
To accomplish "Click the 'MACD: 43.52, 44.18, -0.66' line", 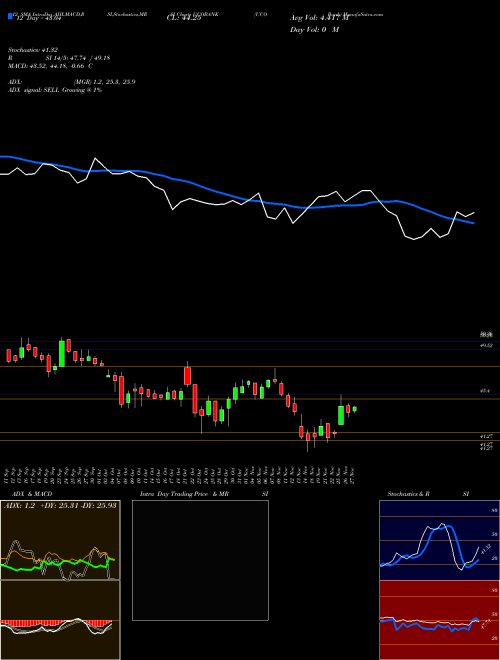I will pos(47,66).
